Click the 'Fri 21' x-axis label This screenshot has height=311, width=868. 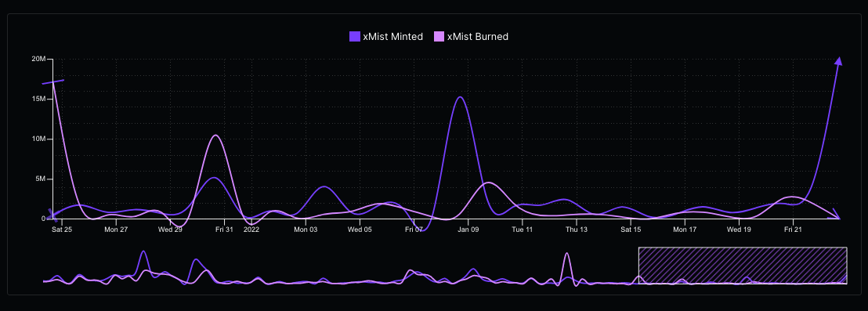pos(793,229)
